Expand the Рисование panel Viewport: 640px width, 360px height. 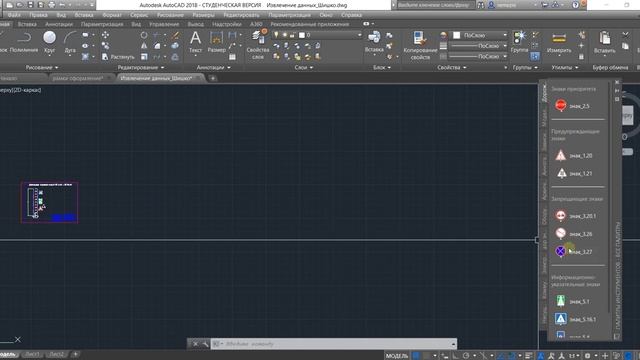(42, 67)
